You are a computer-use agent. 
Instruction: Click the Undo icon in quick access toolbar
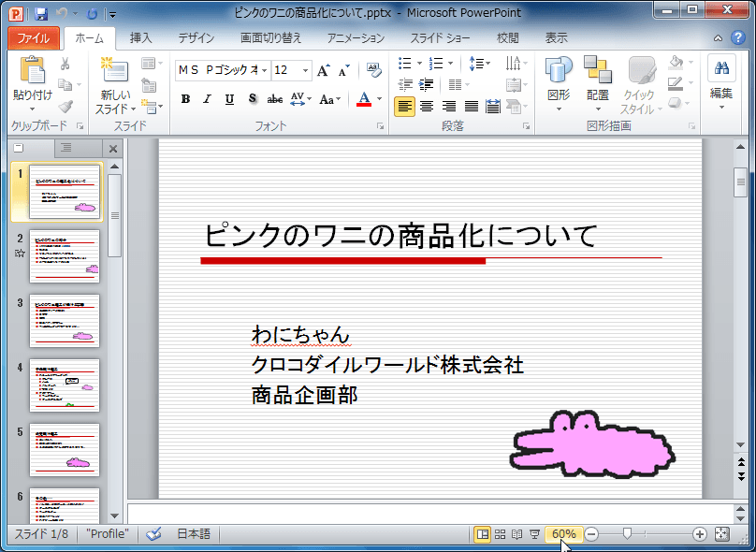click(x=62, y=13)
